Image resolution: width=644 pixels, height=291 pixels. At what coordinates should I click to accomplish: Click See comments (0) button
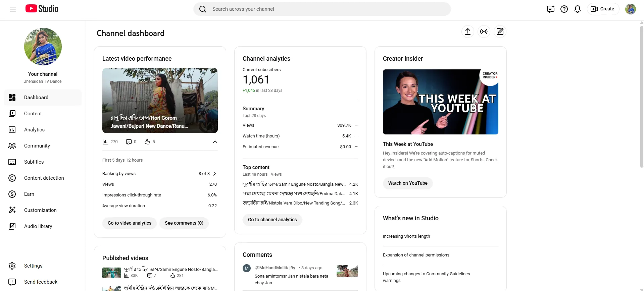coord(184,223)
